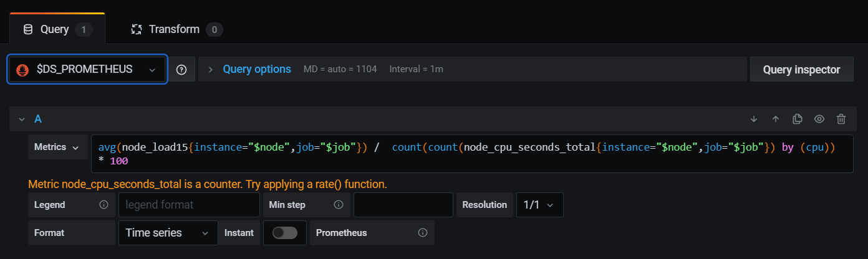Open the Resolution 1/1 dropdown

pos(539,205)
